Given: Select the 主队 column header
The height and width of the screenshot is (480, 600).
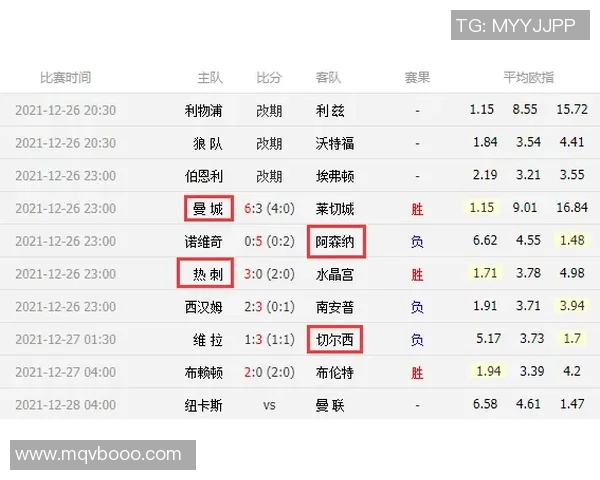Looking at the screenshot, I should tap(210, 77).
